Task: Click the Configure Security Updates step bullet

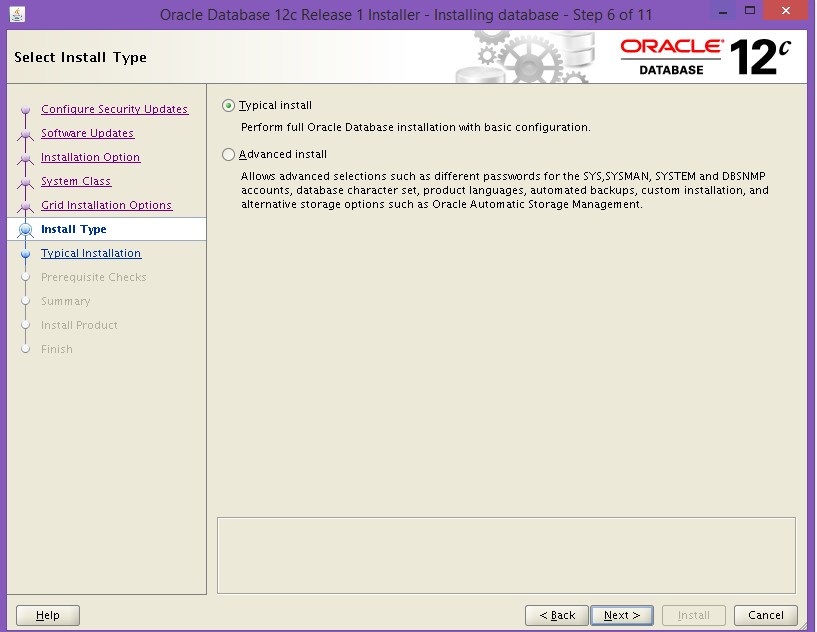Action: click(x=26, y=110)
